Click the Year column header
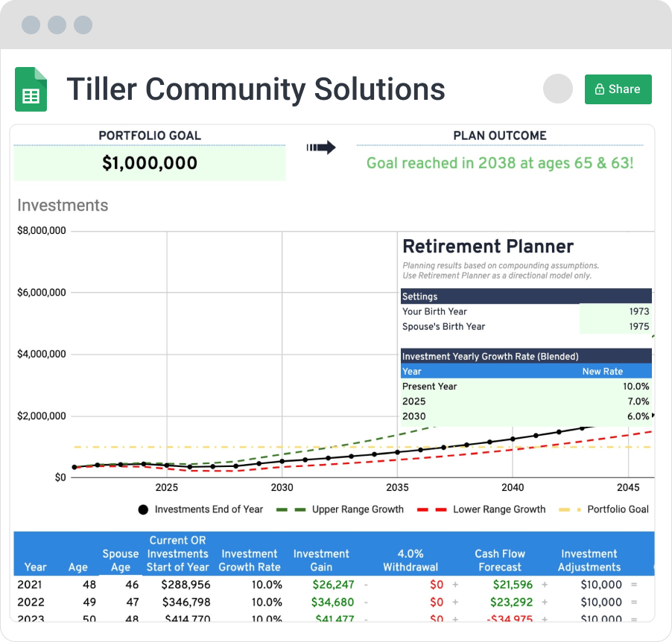 [35, 568]
